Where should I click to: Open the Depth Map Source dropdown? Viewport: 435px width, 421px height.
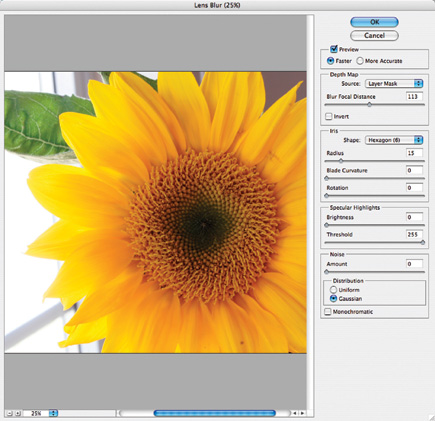tap(394, 84)
